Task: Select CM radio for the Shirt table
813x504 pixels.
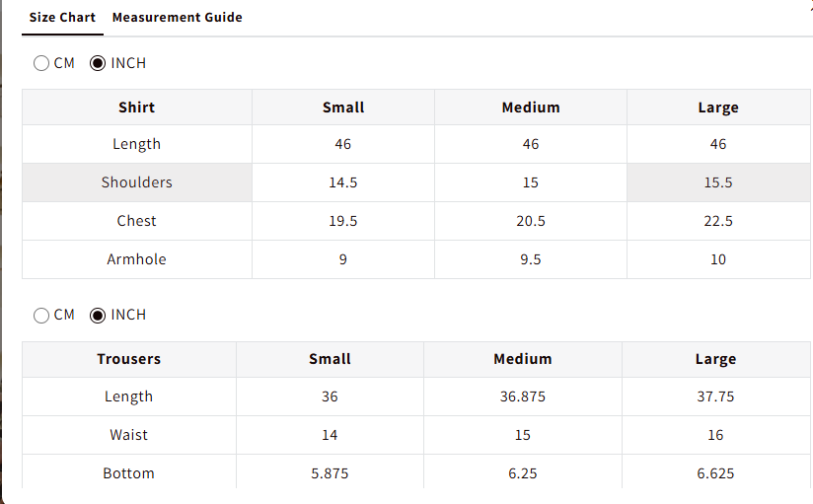Action: tap(41, 63)
